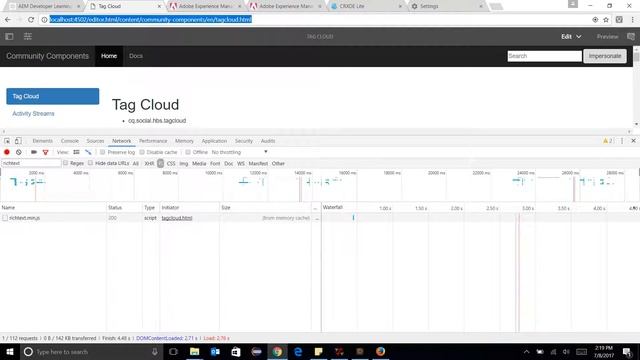This screenshot has width=640, height=360.
Task: Toggle AEM side panel icon
Action: pos(9,37)
